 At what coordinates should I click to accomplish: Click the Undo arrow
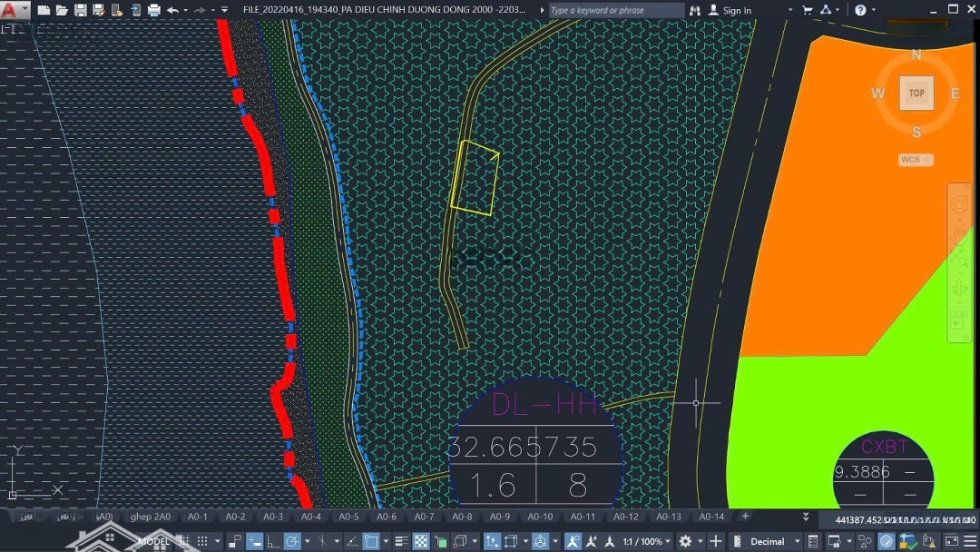pyautogui.click(x=172, y=10)
